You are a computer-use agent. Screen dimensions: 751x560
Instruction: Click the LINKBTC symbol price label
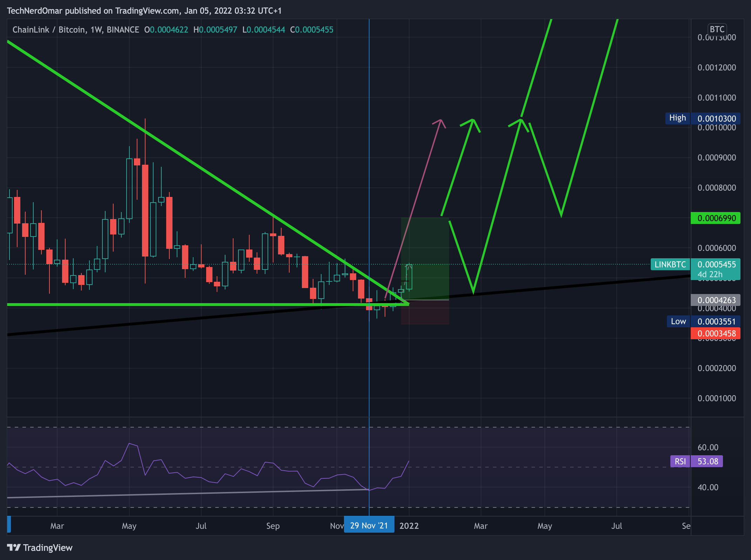click(670, 264)
